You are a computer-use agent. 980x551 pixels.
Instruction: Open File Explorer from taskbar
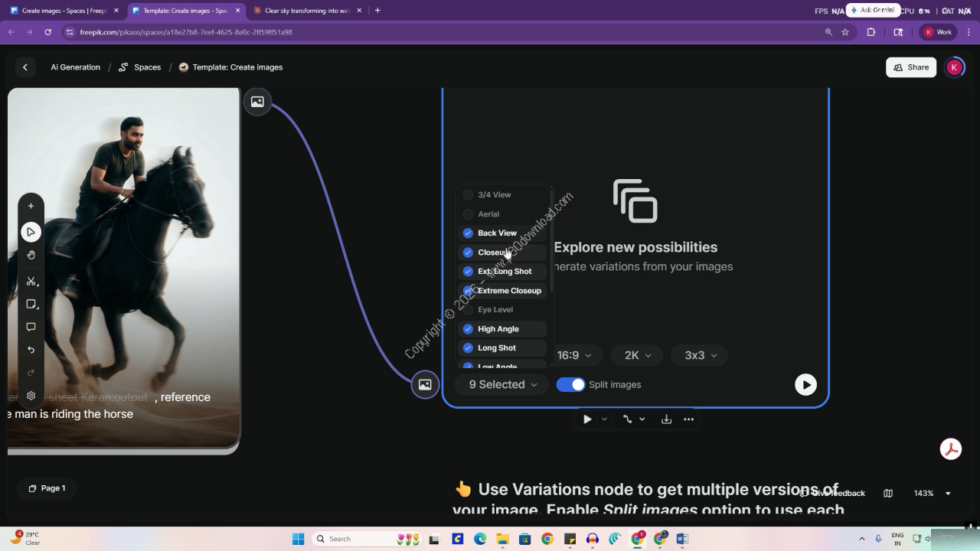502,539
